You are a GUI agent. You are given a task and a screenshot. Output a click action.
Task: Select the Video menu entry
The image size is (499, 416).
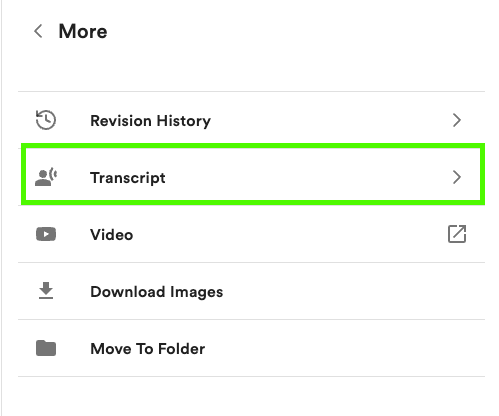tap(112, 235)
